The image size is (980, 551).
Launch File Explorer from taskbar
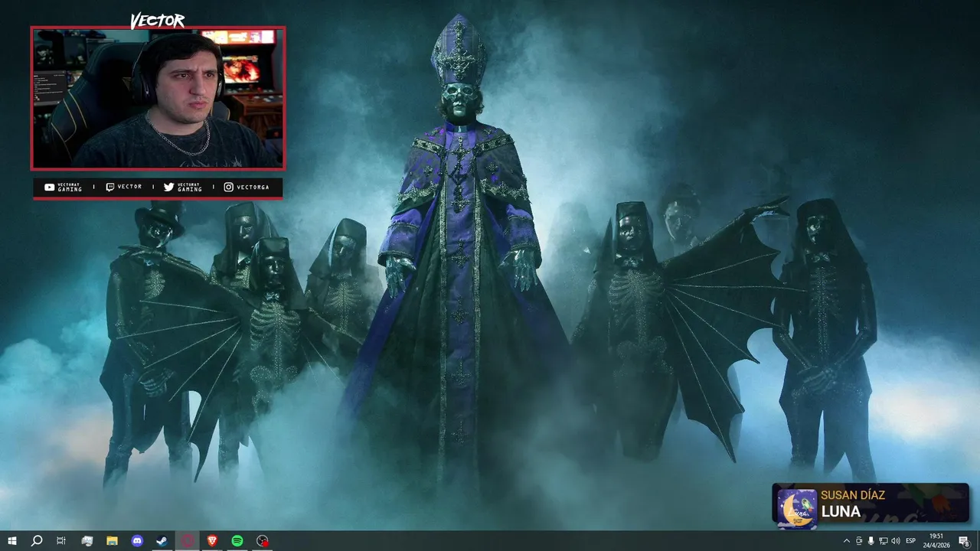pos(112,541)
